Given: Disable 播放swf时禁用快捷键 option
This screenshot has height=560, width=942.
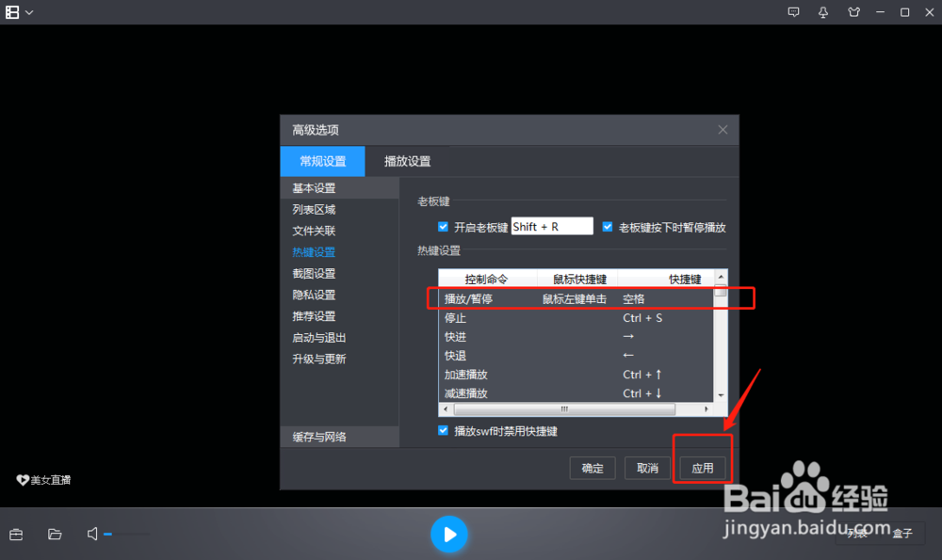Looking at the screenshot, I should (x=443, y=430).
